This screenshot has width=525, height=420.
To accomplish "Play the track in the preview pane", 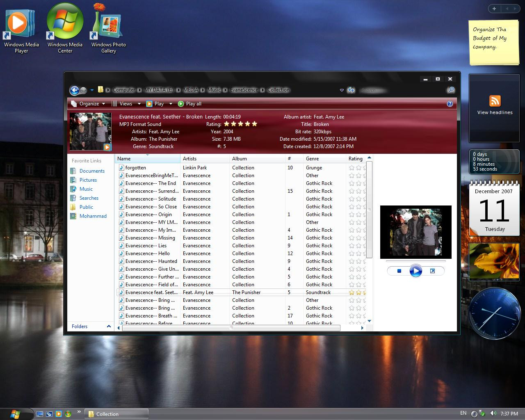I will (415, 271).
